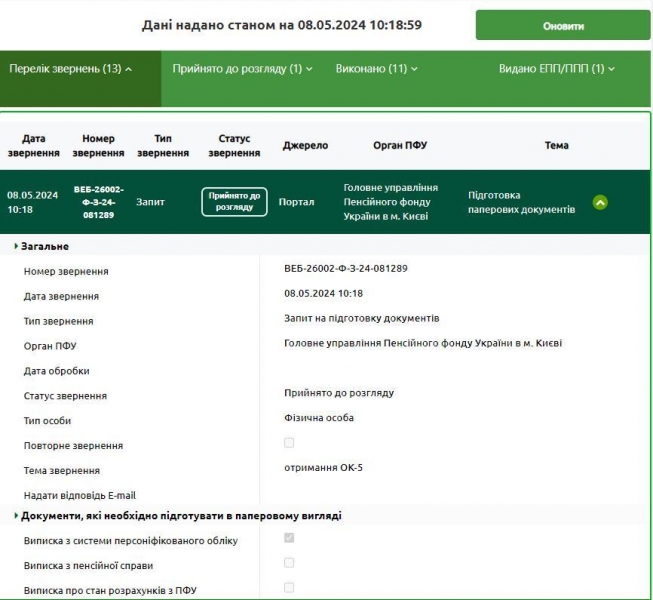
Task: Collapse the Документи paper documents section
Action: [x=17, y=516]
